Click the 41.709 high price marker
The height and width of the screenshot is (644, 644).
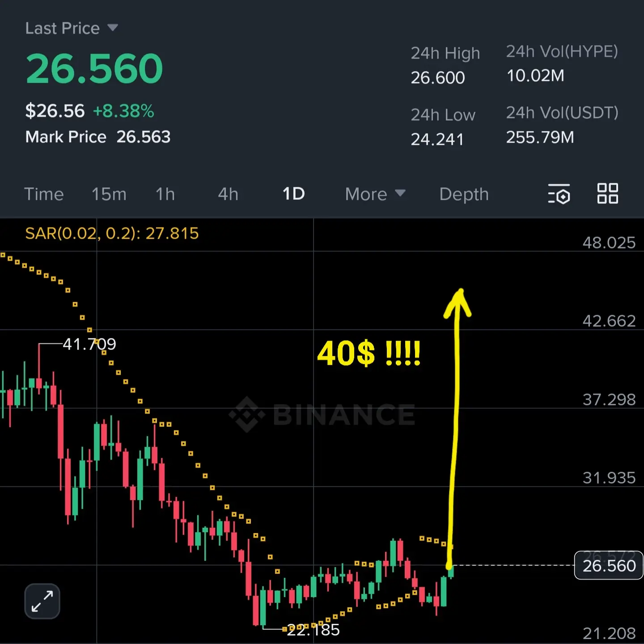89,344
